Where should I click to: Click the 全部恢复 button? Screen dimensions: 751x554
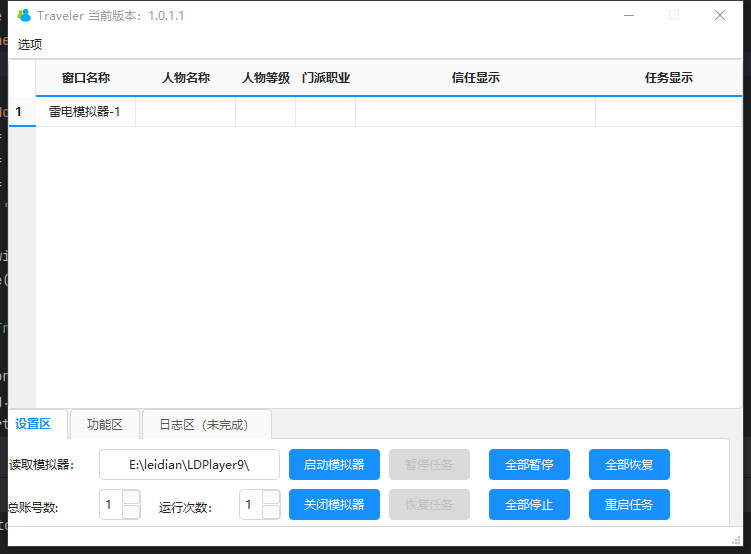(x=629, y=464)
